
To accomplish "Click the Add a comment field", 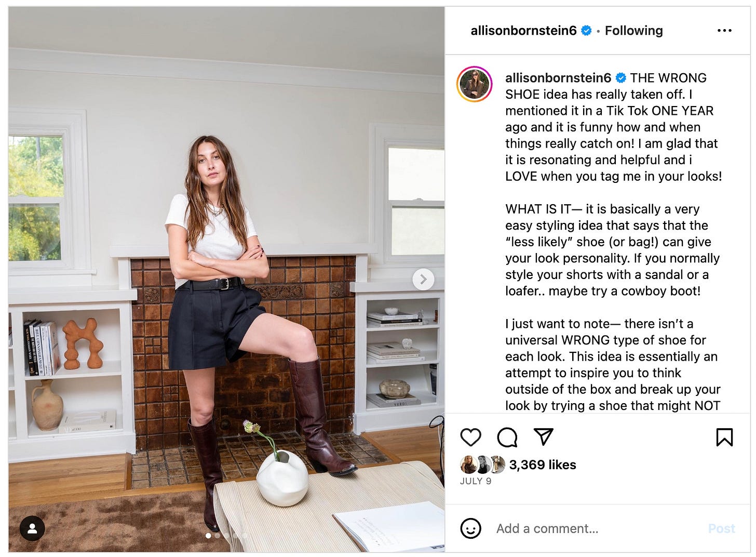I will pos(596,528).
